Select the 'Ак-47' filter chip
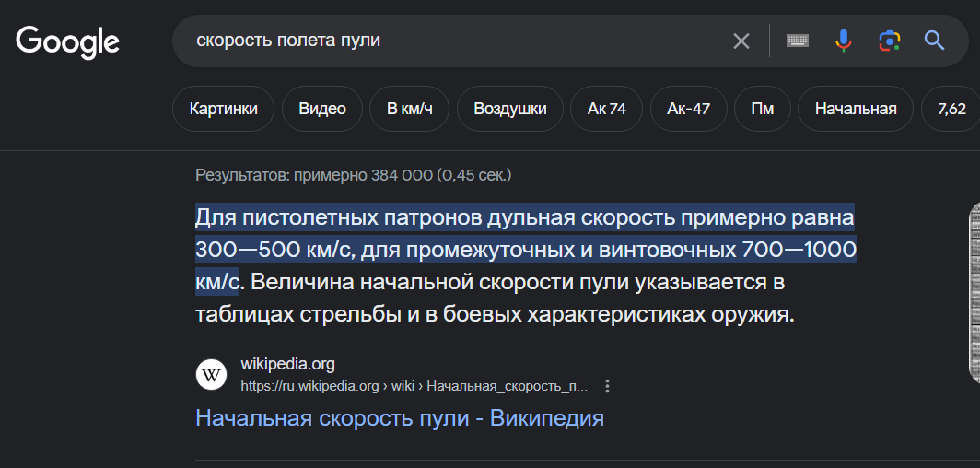 coord(689,109)
